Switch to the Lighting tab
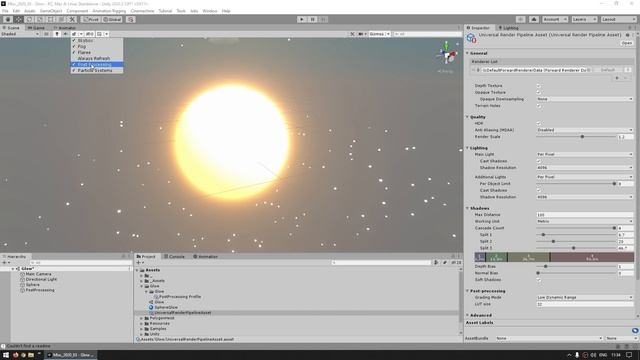The height and width of the screenshot is (360, 640). pos(508,28)
